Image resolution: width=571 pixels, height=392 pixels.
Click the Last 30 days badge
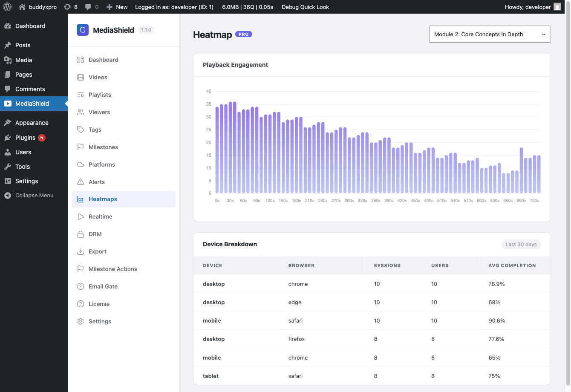[521, 244]
